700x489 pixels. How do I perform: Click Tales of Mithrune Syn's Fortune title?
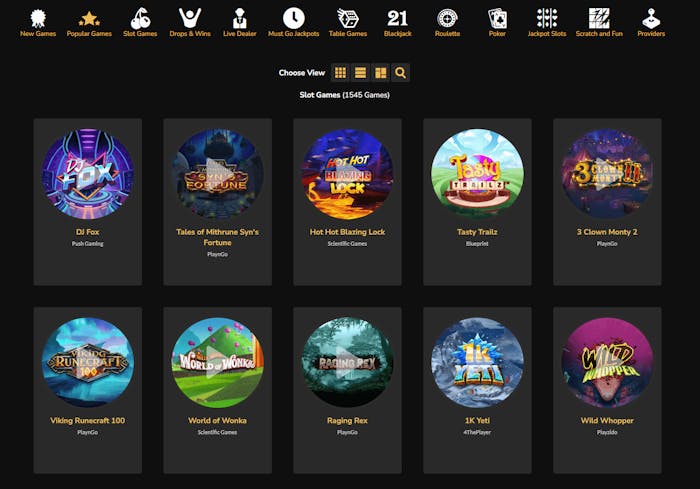click(217, 237)
